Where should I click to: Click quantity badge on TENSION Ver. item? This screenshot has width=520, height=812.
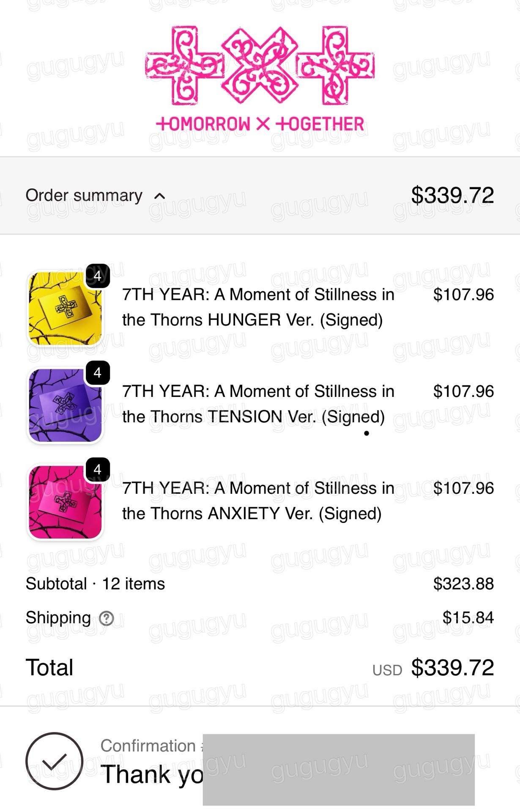click(x=98, y=373)
